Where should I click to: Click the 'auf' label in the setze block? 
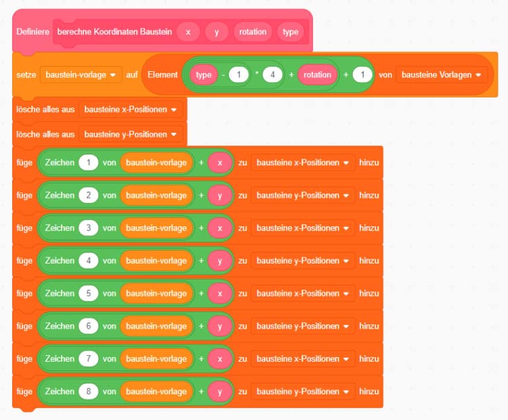132,75
